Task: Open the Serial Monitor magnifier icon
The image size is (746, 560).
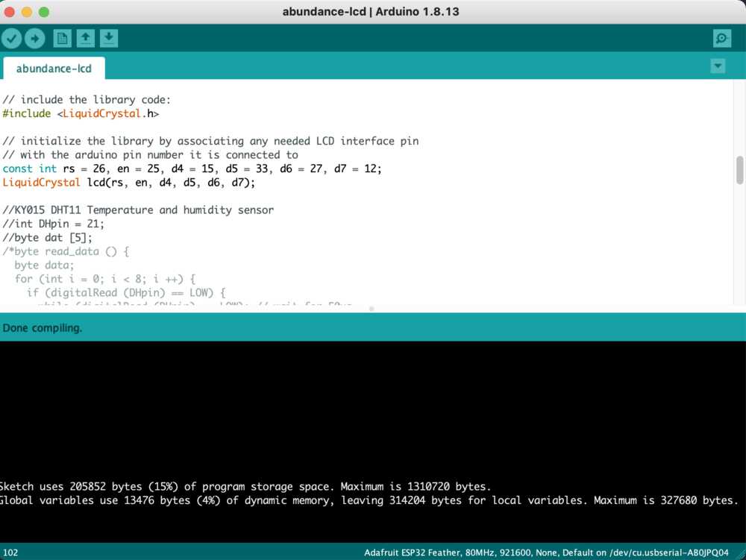Action: pyautogui.click(x=721, y=39)
